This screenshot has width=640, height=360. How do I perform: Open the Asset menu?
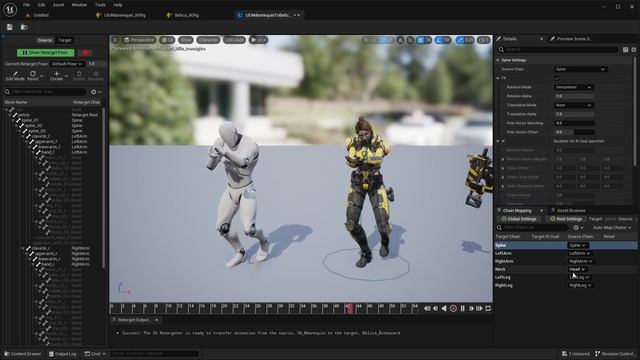[58, 5]
